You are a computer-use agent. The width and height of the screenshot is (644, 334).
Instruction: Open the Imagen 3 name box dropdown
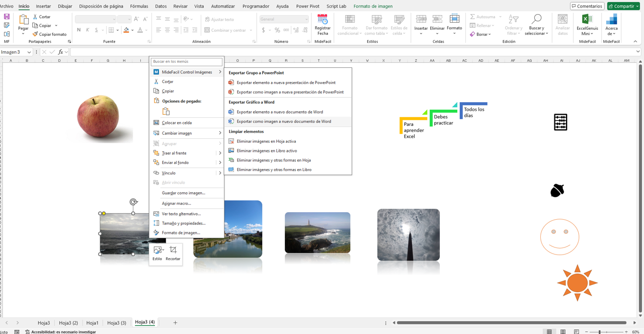29,52
